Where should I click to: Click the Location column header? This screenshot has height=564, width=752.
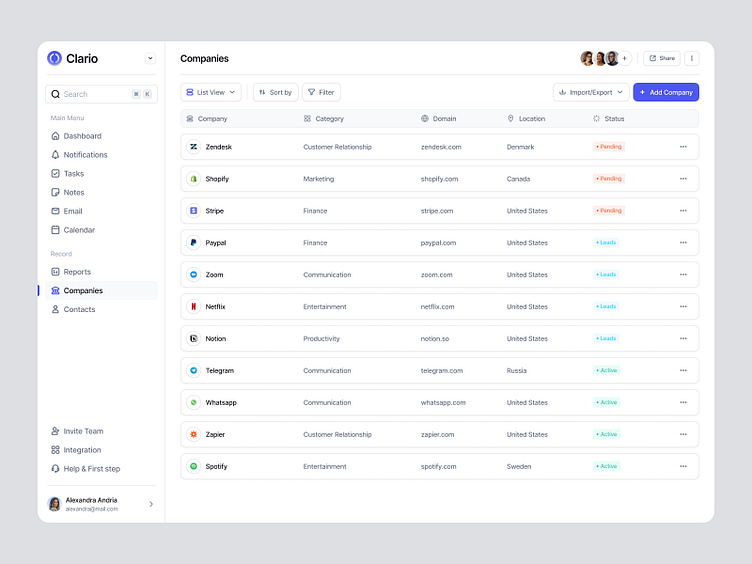coord(526,119)
